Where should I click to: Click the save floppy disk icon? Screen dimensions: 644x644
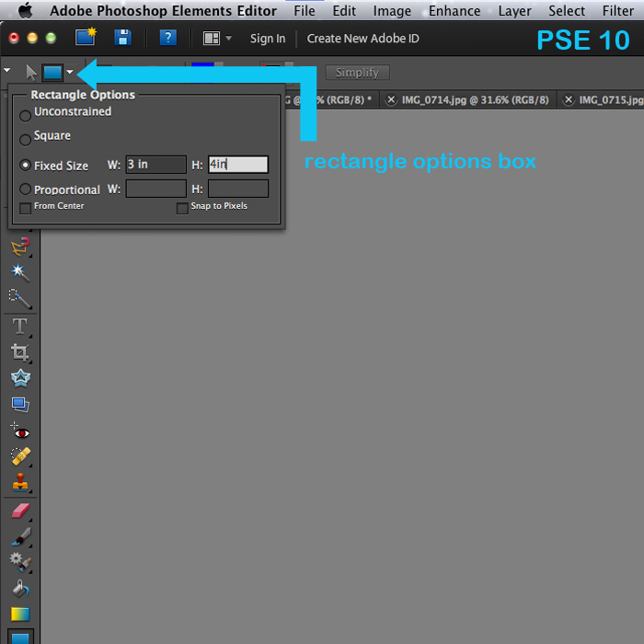pyautogui.click(x=122, y=38)
